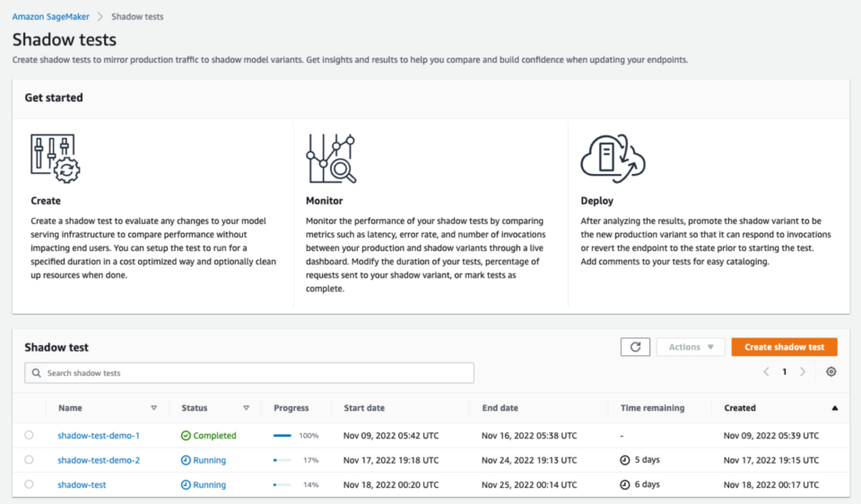Screen dimensions: 861x504
Task: Open the shadow-test-demo-1 link
Action: (x=99, y=436)
